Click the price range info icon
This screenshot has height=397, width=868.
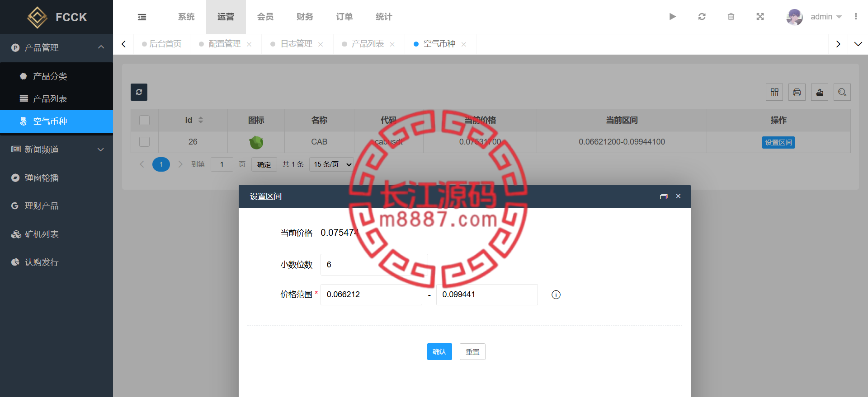(x=556, y=294)
